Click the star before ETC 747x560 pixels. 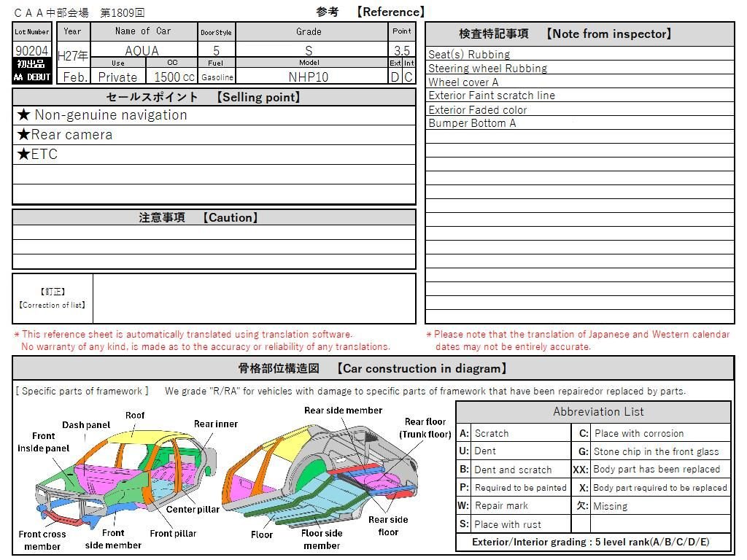tap(23, 155)
